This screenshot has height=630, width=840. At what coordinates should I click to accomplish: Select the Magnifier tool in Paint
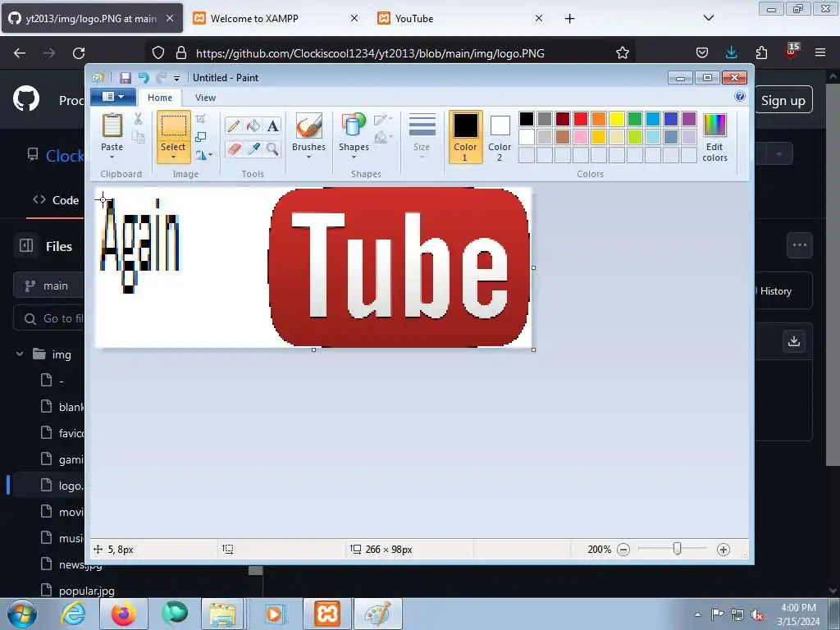pyautogui.click(x=272, y=148)
